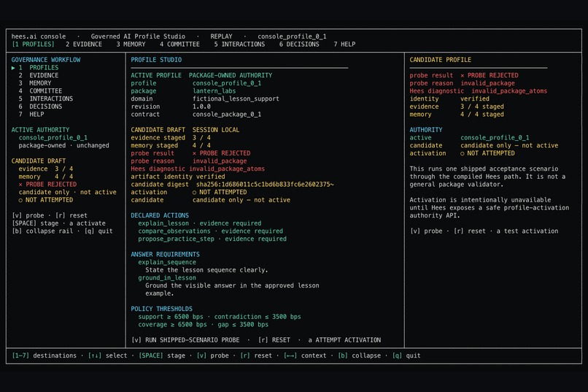This screenshot has width=588, height=392.
Task: Open the 3 MEMORY tab
Action: coord(131,45)
